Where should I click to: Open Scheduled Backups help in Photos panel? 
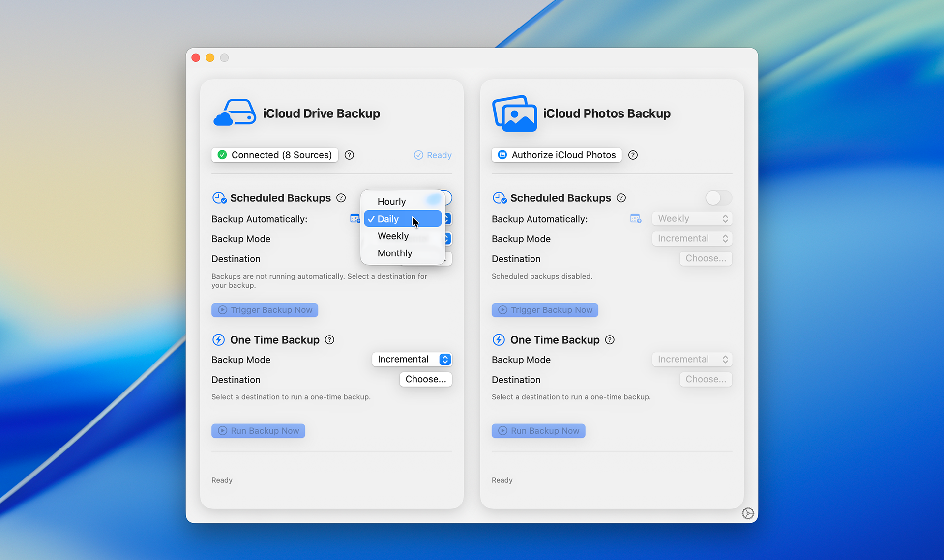[621, 198]
